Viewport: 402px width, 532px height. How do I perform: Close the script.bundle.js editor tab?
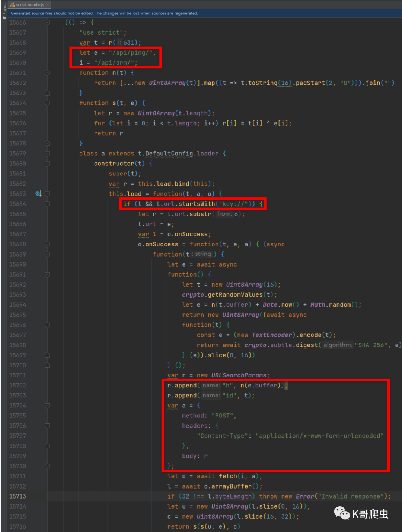pyautogui.click(x=48, y=4)
